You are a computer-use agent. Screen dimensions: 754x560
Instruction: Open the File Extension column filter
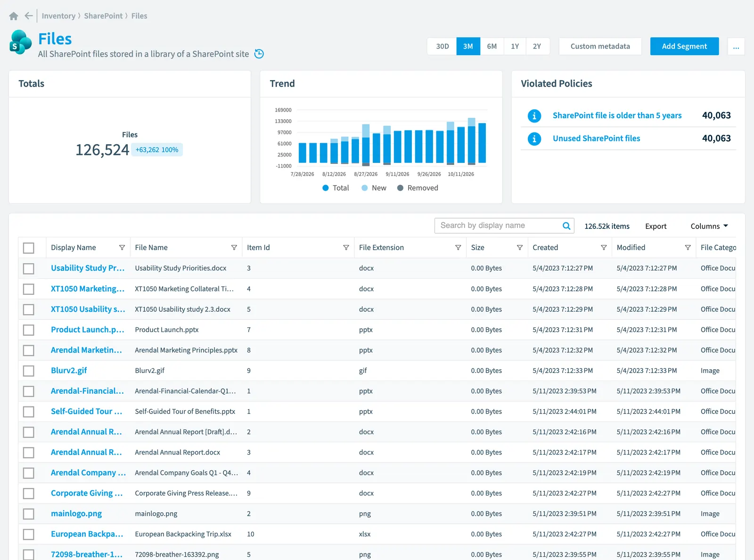click(x=458, y=248)
